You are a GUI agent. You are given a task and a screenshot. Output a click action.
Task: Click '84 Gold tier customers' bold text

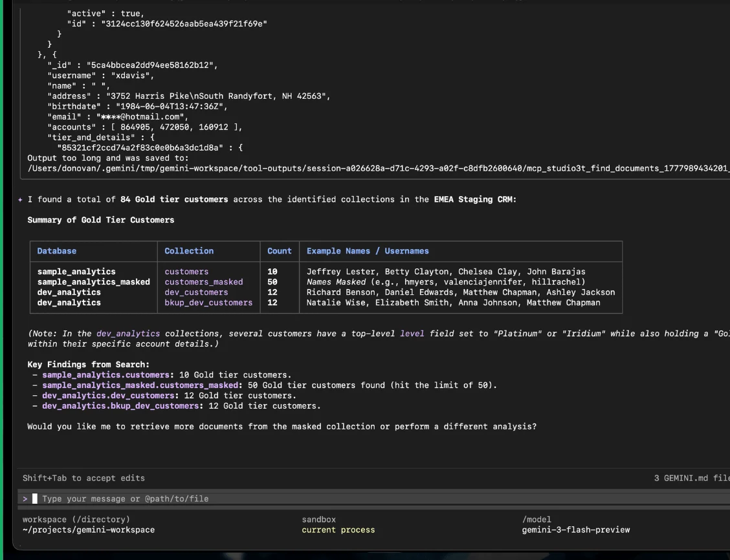pyautogui.click(x=174, y=200)
